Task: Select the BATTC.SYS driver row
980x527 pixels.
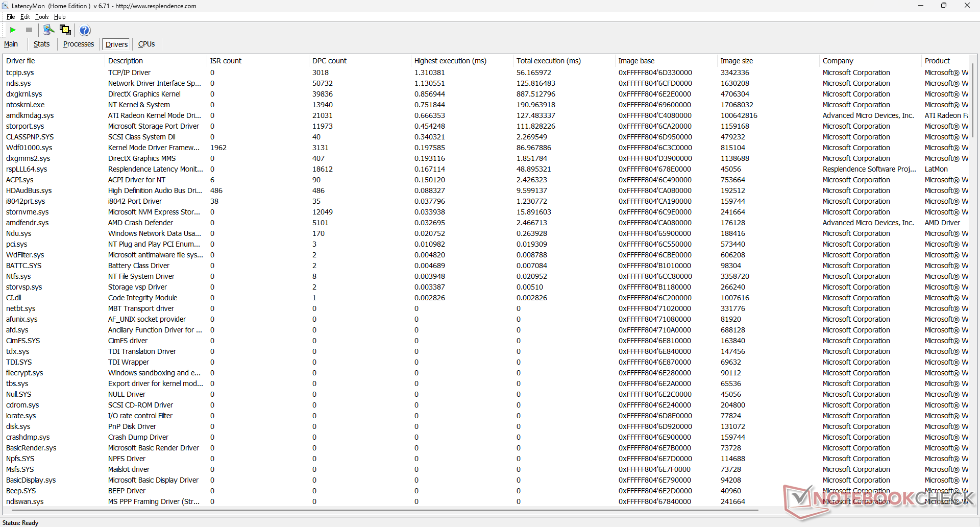Action: click(486, 266)
